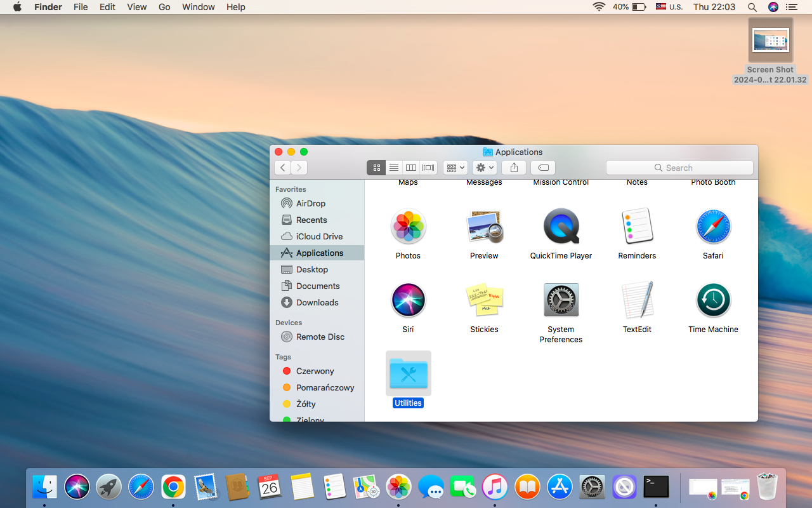Open the Edit menu
The height and width of the screenshot is (508, 812).
[107, 7]
